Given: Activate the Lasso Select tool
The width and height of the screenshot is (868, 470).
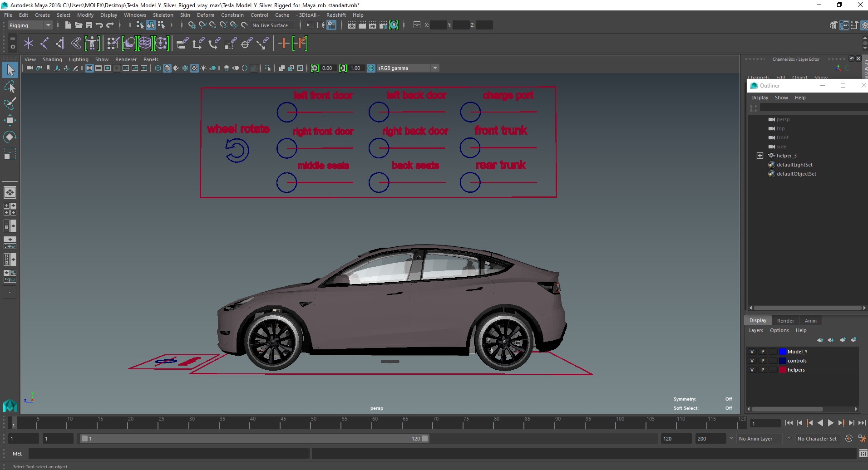Looking at the screenshot, I should coord(10,87).
